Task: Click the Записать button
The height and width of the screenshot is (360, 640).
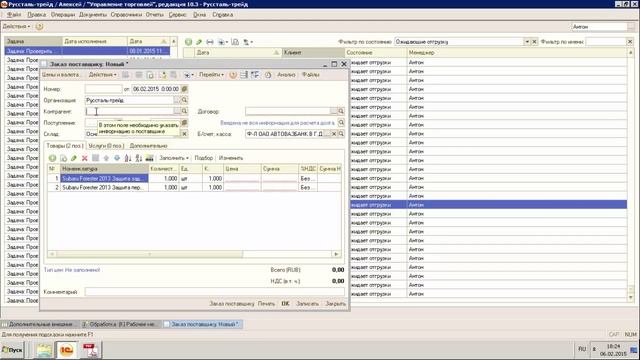Action: [307, 304]
